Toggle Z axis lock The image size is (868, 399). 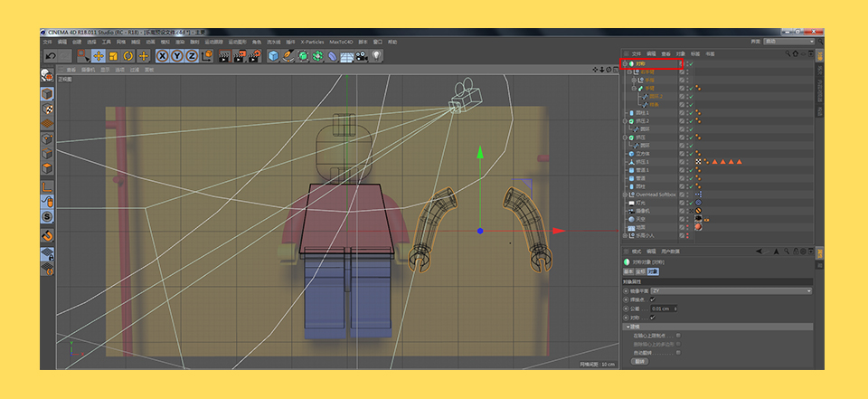click(x=192, y=56)
